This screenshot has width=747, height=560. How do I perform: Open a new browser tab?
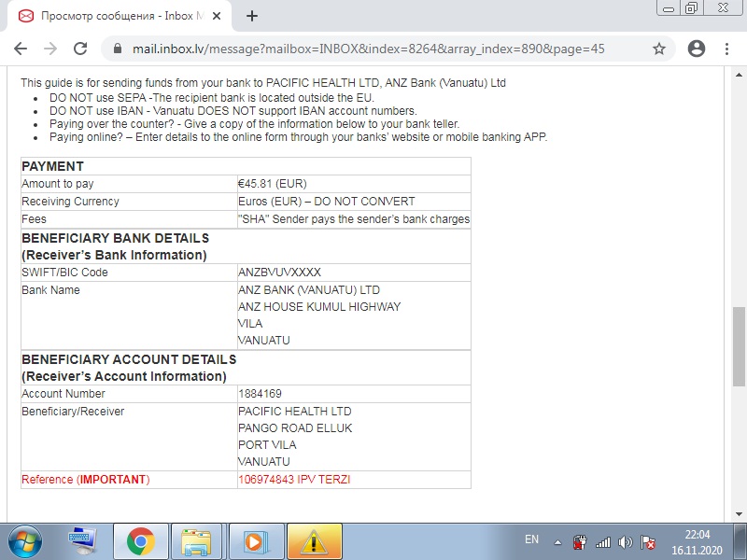click(x=252, y=16)
